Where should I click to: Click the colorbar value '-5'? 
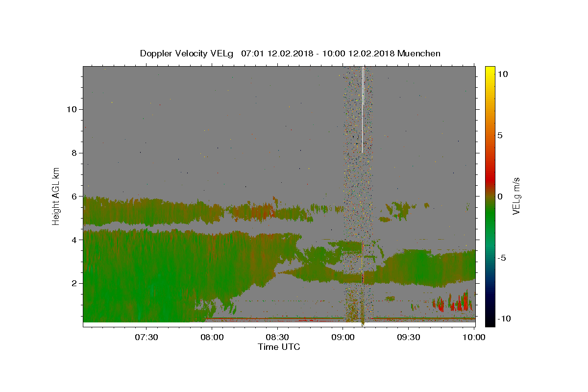(501, 258)
